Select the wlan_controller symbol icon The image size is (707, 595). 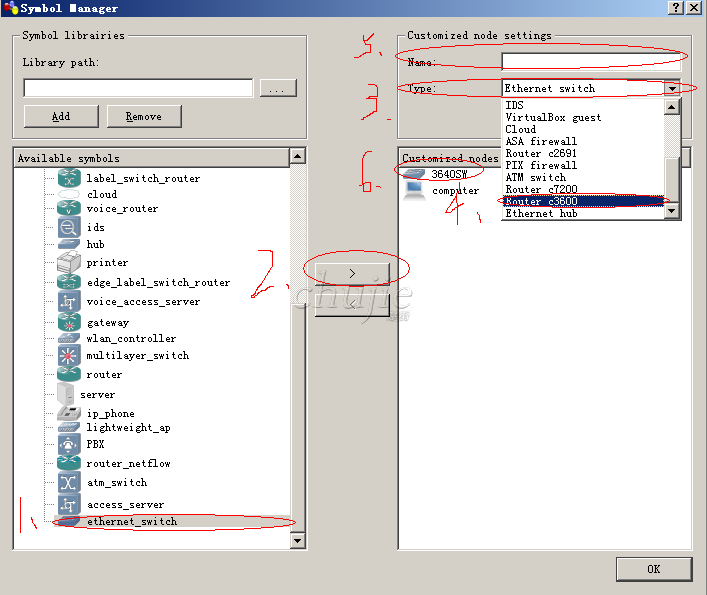69,338
